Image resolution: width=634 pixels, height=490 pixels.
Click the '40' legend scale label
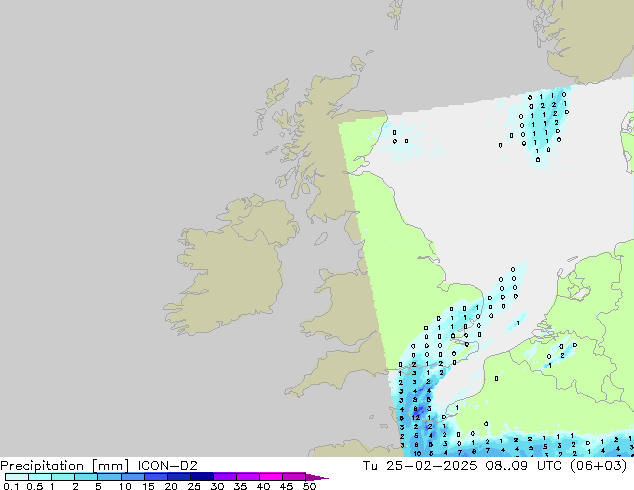(263, 486)
